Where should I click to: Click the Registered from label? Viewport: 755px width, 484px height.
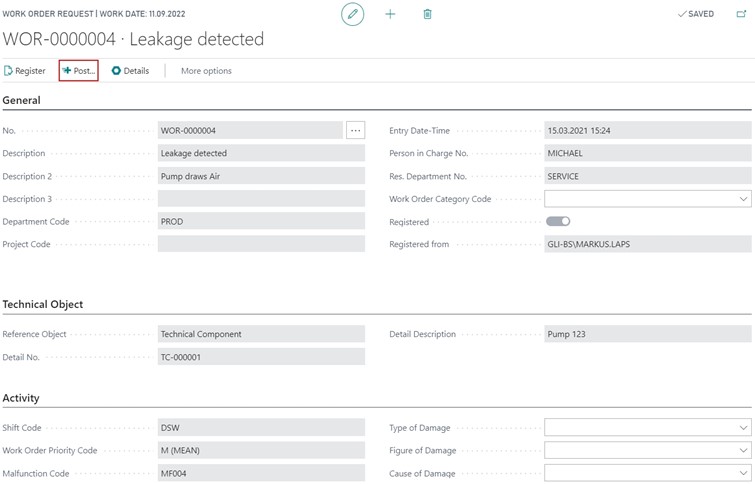[x=419, y=244]
